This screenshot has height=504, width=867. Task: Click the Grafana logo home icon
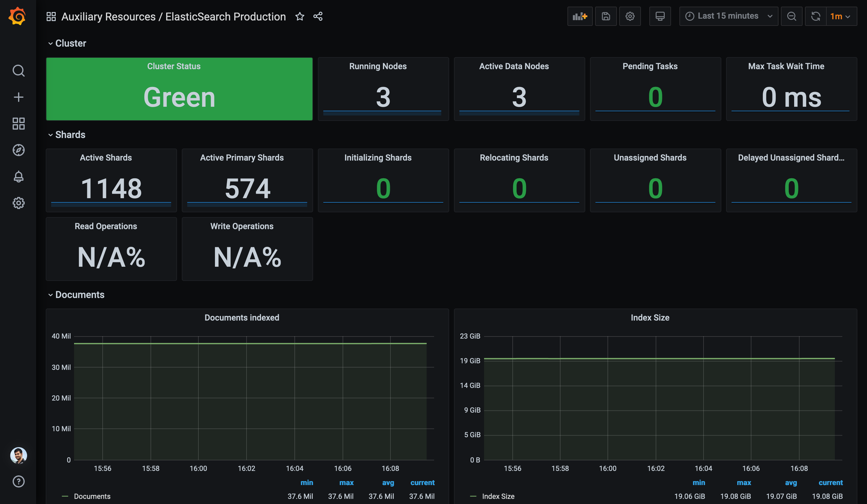click(x=17, y=16)
